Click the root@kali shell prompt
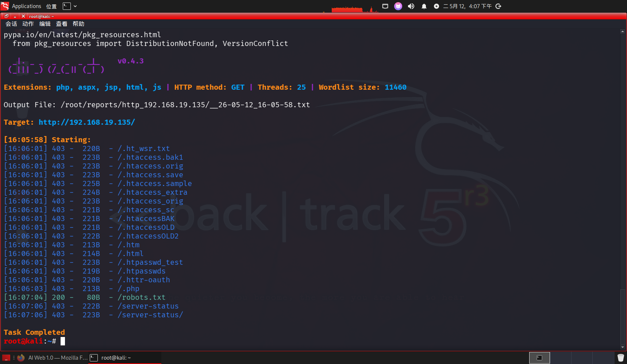 point(30,341)
